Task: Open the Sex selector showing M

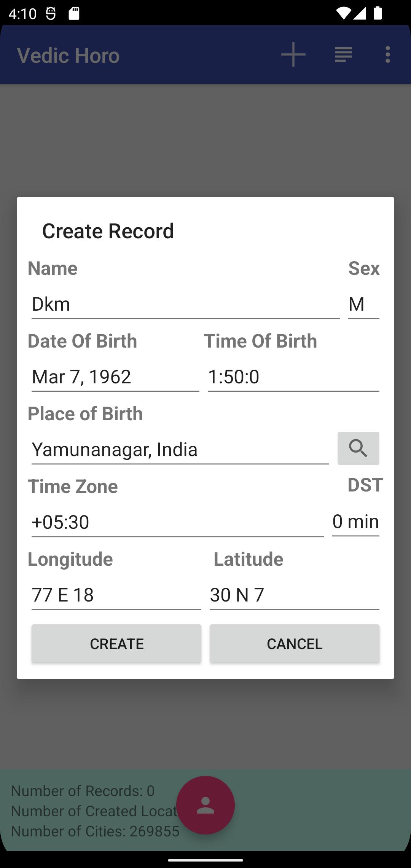Action: (363, 305)
